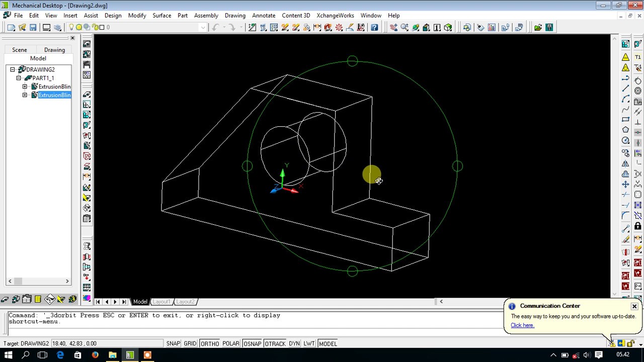Open the XchangeWorks menu
Viewport: 644px width, 362px height.
(x=336, y=16)
